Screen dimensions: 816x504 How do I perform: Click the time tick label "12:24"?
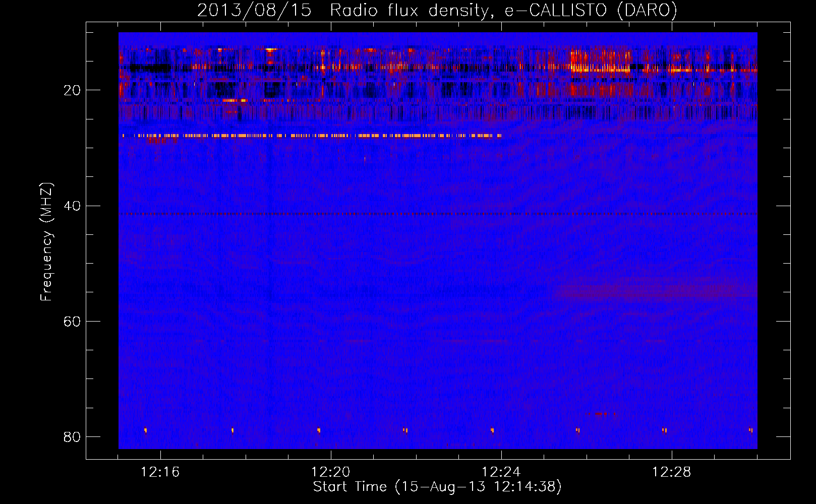[x=501, y=472]
